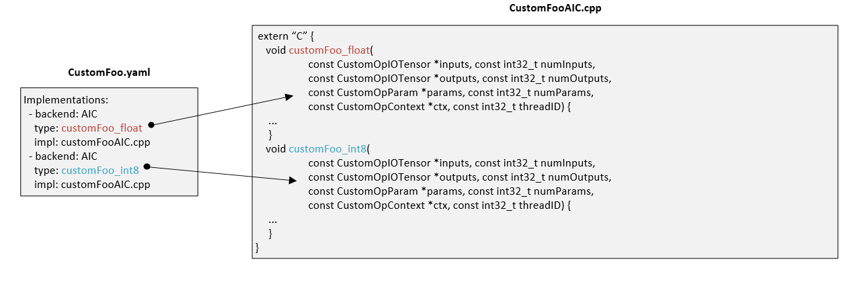Select the first "- backend: AIC" entry

(63, 114)
